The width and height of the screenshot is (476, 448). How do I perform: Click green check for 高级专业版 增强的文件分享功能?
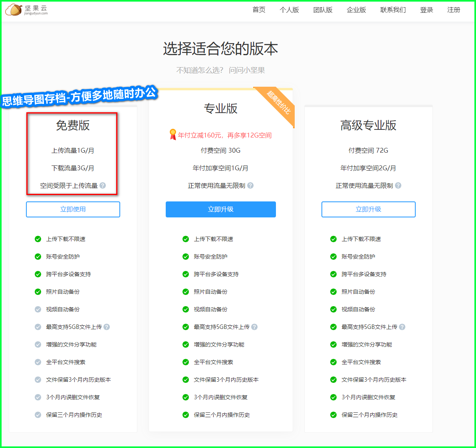pos(333,345)
